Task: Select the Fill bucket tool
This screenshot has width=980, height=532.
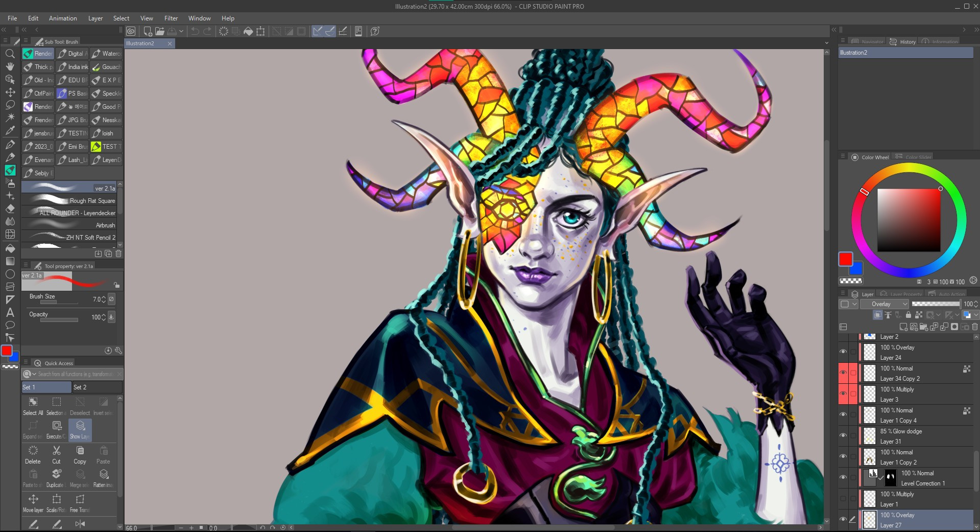Action: click(x=10, y=248)
